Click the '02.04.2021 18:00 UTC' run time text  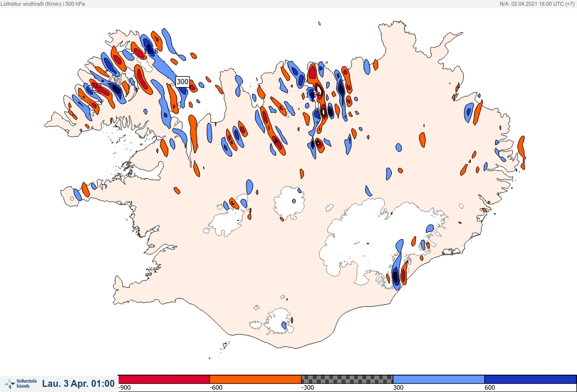pyautogui.click(x=537, y=3)
